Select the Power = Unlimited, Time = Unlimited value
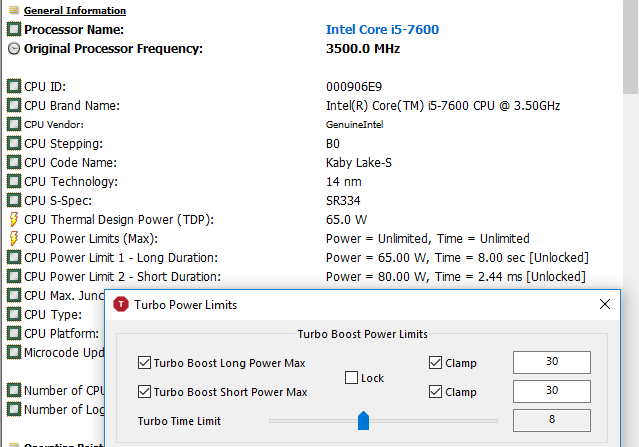Image resolution: width=639 pixels, height=447 pixels. pyautogui.click(x=427, y=239)
